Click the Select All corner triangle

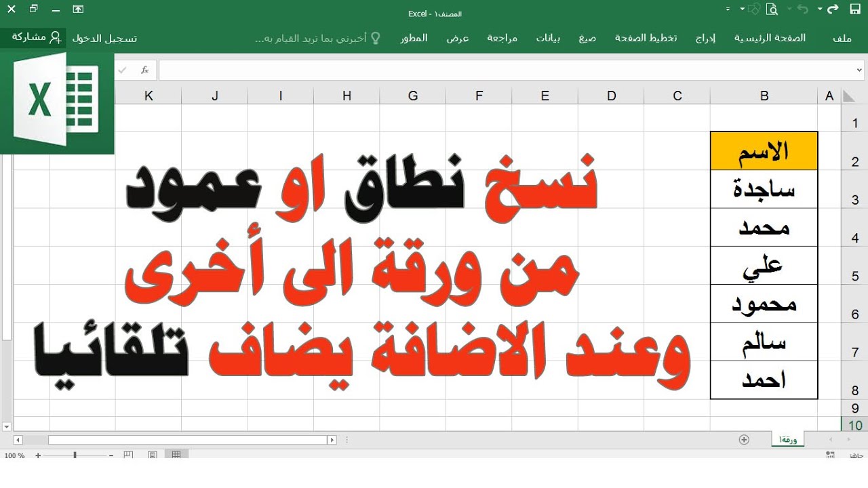click(848, 96)
